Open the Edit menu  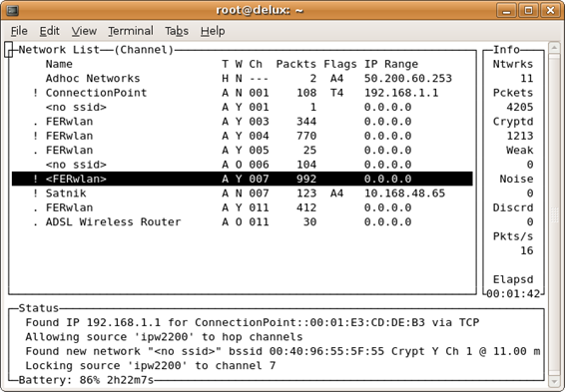click(x=49, y=31)
